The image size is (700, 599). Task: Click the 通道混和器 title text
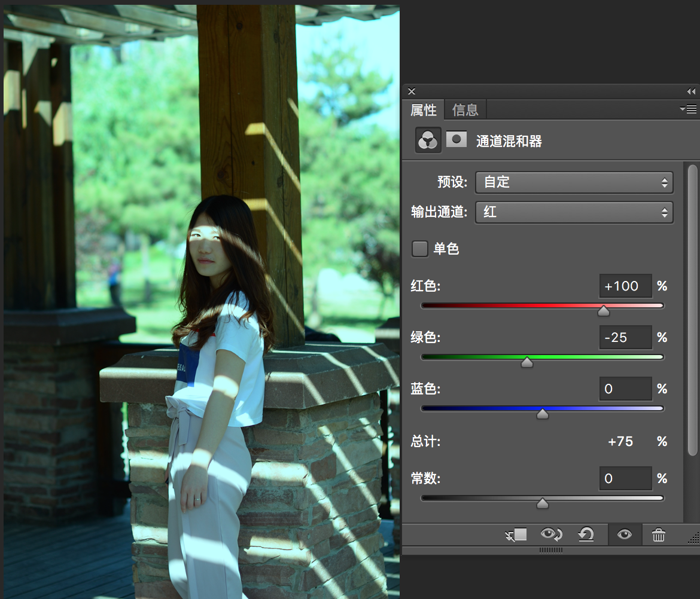(509, 142)
